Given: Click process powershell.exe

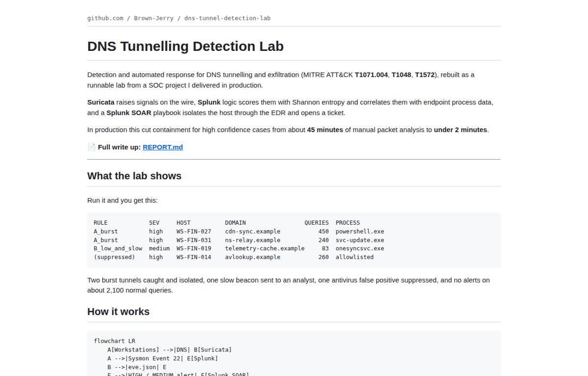Looking at the screenshot, I should click(x=360, y=232).
